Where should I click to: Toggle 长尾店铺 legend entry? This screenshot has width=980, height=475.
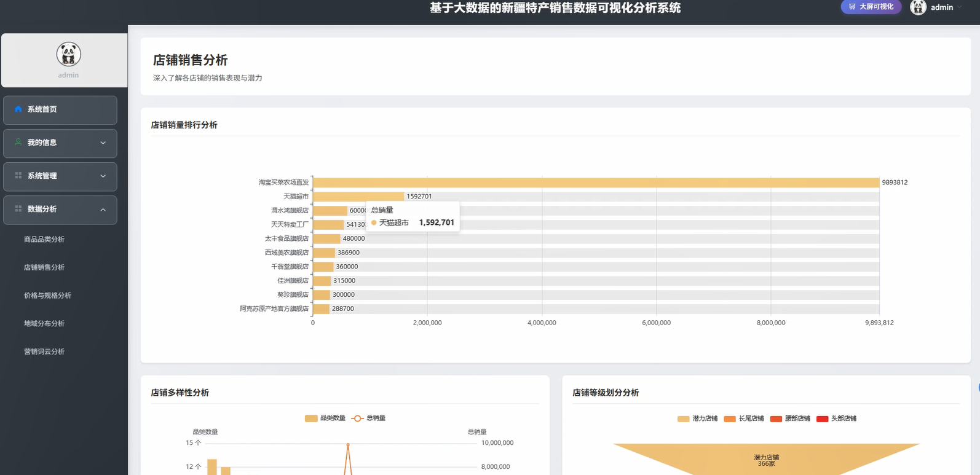pyautogui.click(x=743, y=418)
